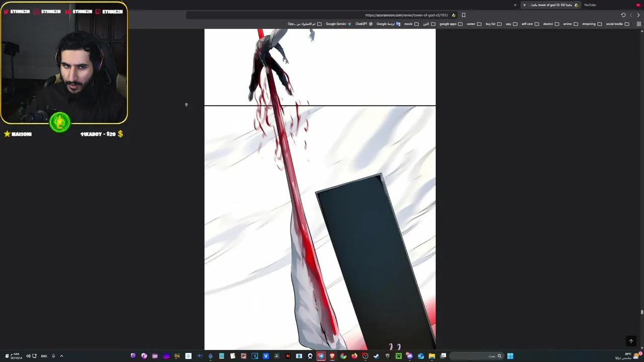
Task: Open the uqu bookmarks folder
Action: click(x=512, y=24)
